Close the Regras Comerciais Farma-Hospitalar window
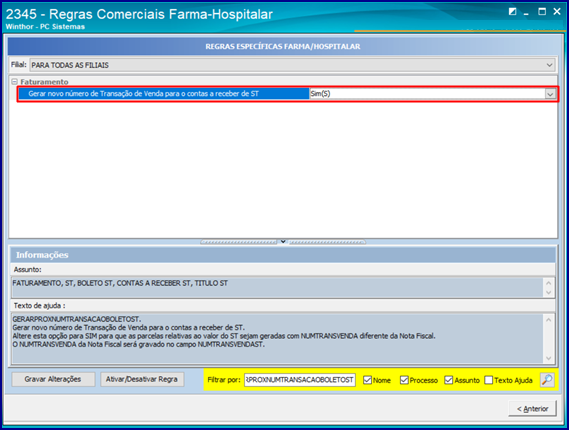 (557, 12)
